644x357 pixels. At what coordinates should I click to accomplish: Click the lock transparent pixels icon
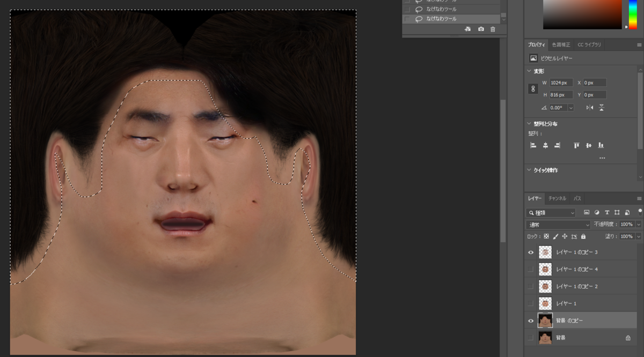click(546, 236)
